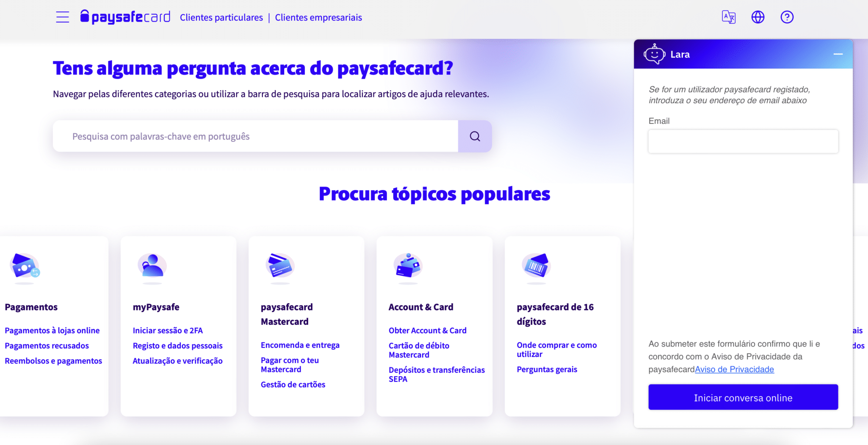Open the Aviso de Privacidade link
Image resolution: width=868 pixels, height=445 pixels.
734,369
